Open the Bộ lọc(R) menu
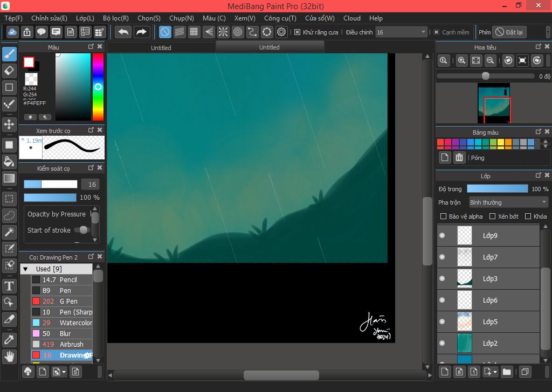This screenshot has height=392, width=552. 116,18
